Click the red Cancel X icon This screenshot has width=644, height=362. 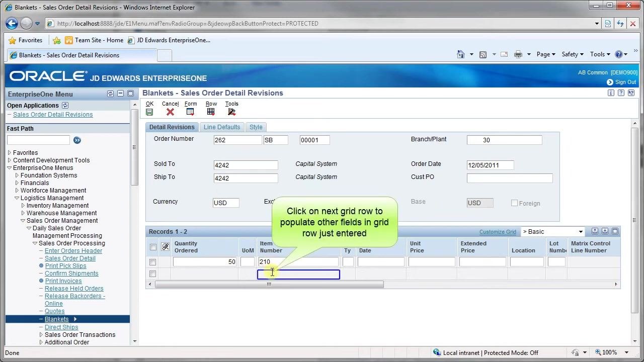point(170,112)
